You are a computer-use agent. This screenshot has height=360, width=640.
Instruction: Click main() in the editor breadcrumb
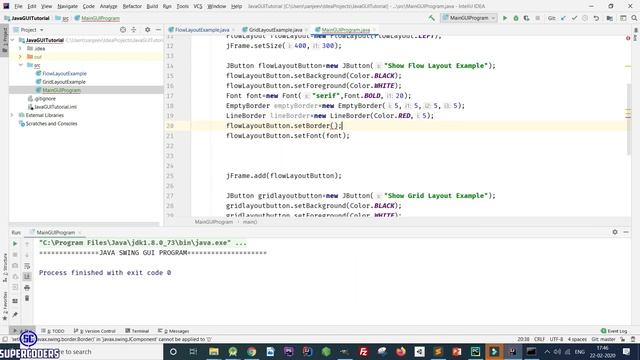[249, 222]
